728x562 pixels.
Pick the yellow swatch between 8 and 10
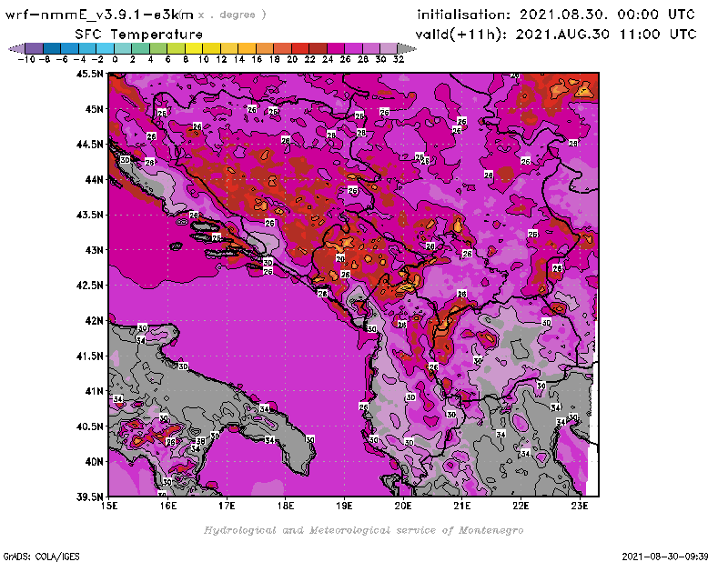coord(194,48)
